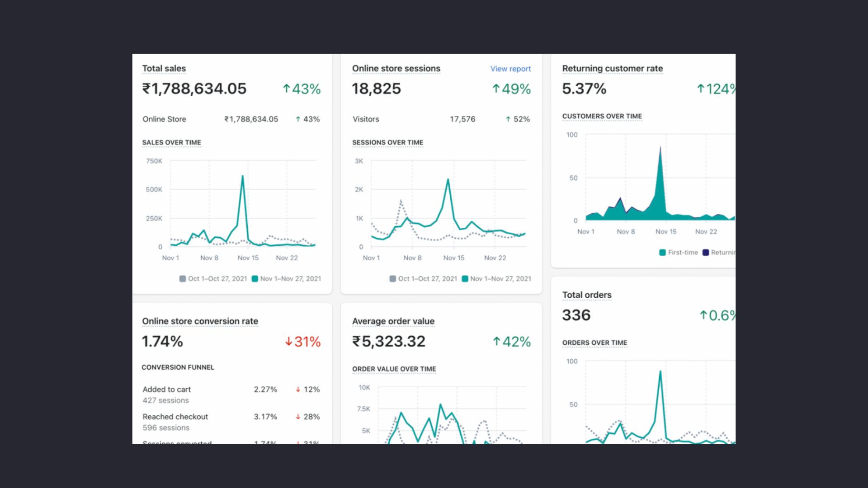Click the SALES OVER TIME heading
868x488 pixels.
[171, 142]
